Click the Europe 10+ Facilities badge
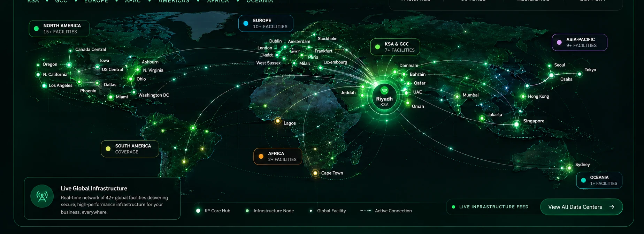 tap(266, 23)
